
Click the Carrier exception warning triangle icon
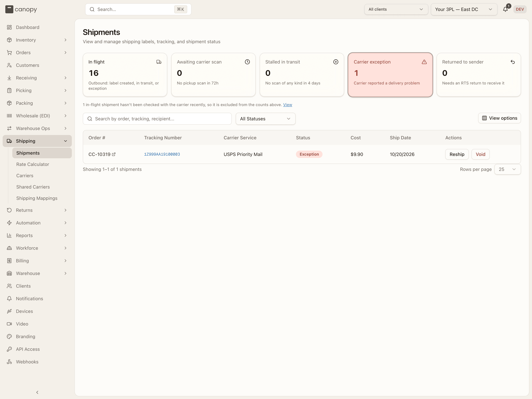click(x=424, y=62)
